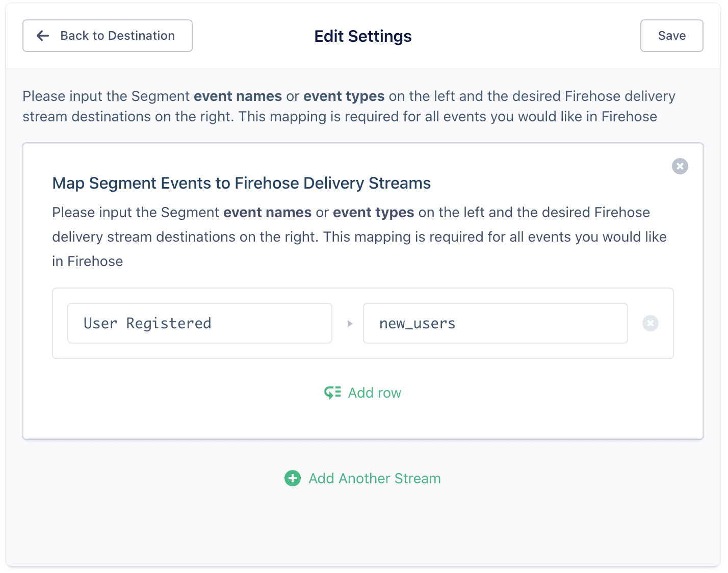Click Add Another Stream
Image resolution: width=728 pixels, height=573 pixels.
pyautogui.click(x=374, y=478)
